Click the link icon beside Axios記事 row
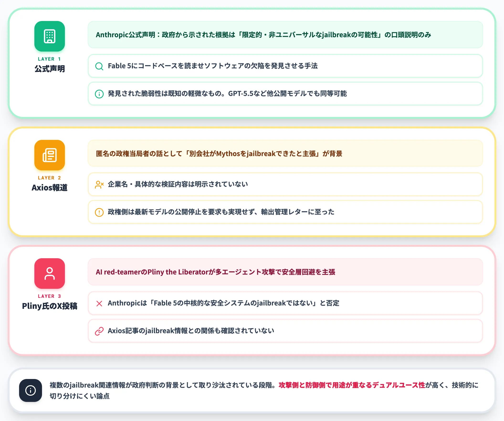504x421 pixels. click(x=99, y=331)
